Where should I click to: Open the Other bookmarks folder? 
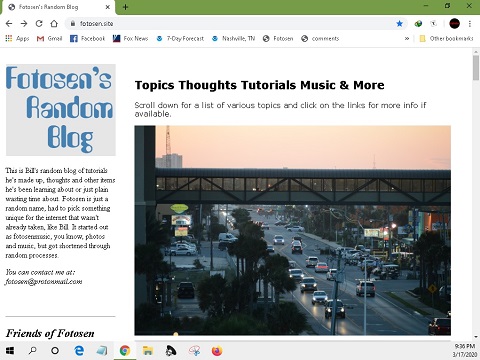tap(446, 39)
